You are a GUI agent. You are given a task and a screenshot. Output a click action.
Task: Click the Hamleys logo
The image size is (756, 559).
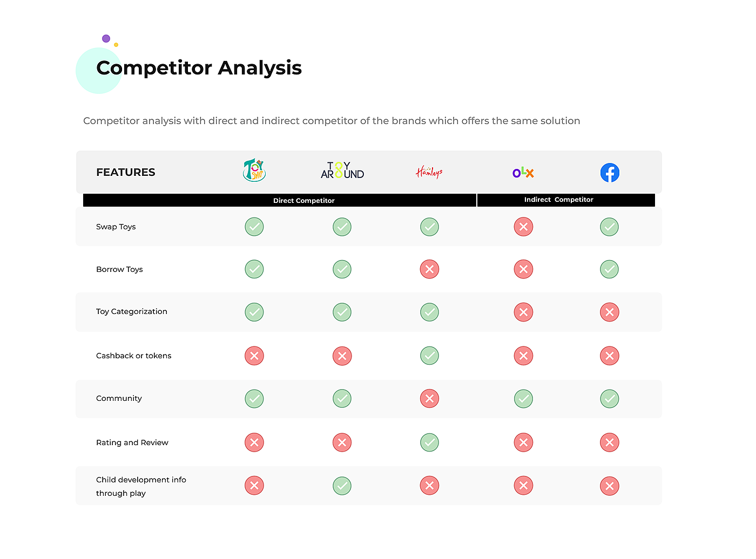[429, 172]
